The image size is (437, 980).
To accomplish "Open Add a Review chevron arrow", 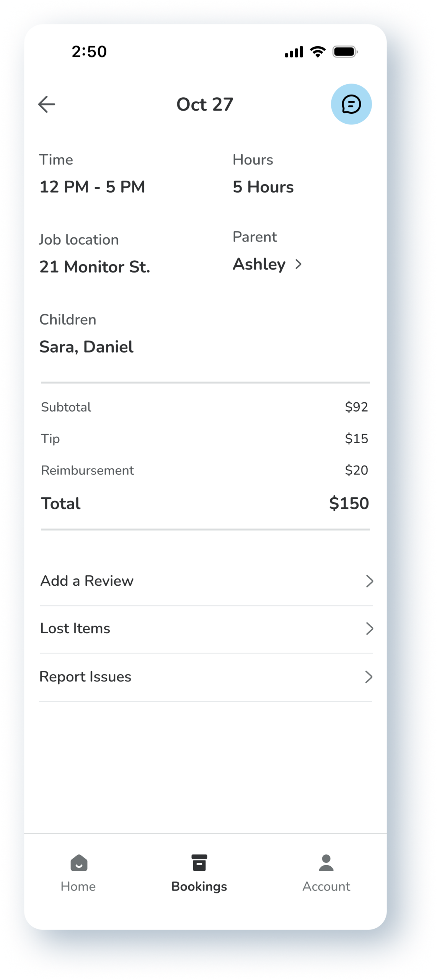I will pyautogui.click(x=369, y=581).
